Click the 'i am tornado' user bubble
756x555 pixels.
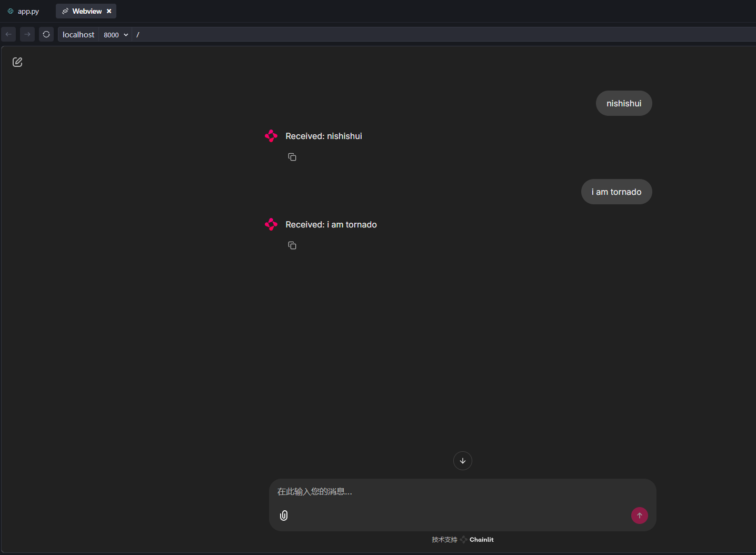pos(616,192)
